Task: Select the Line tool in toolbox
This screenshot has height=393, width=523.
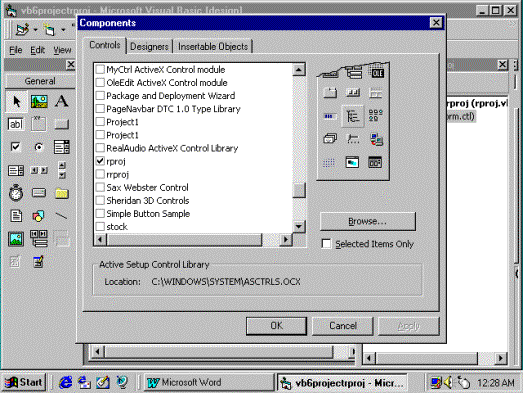Action: coord(61,216)
